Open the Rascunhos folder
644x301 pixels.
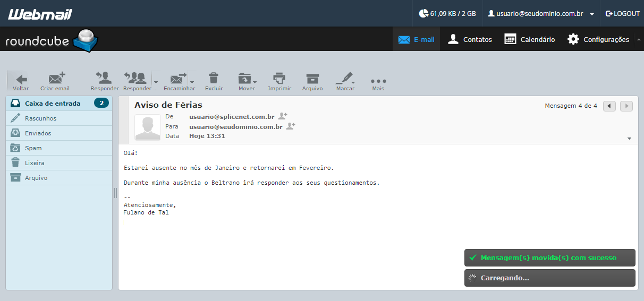[59, 118]
